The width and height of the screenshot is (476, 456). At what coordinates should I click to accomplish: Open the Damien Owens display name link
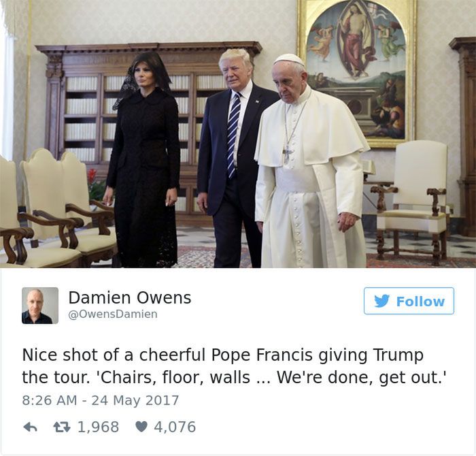[x=130, y=297]
